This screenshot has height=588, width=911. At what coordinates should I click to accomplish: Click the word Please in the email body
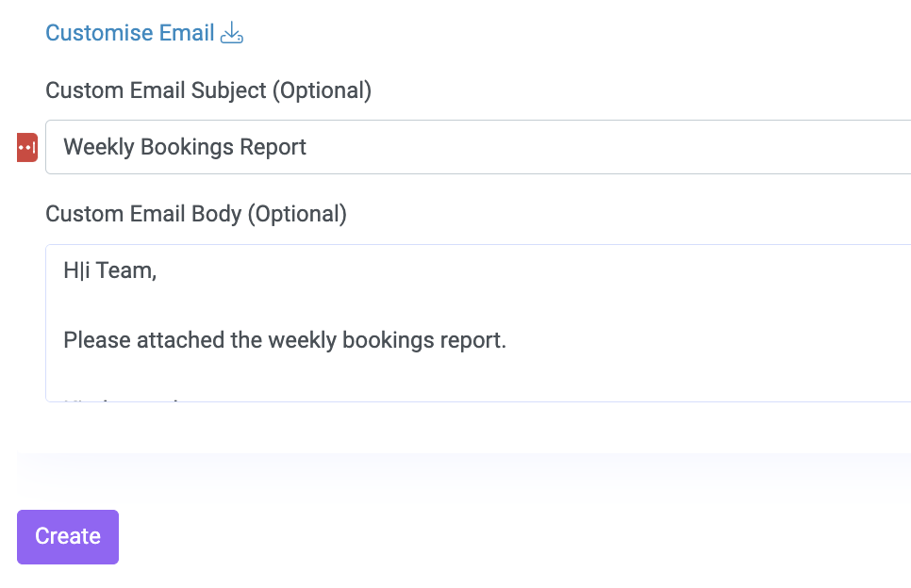97,340
